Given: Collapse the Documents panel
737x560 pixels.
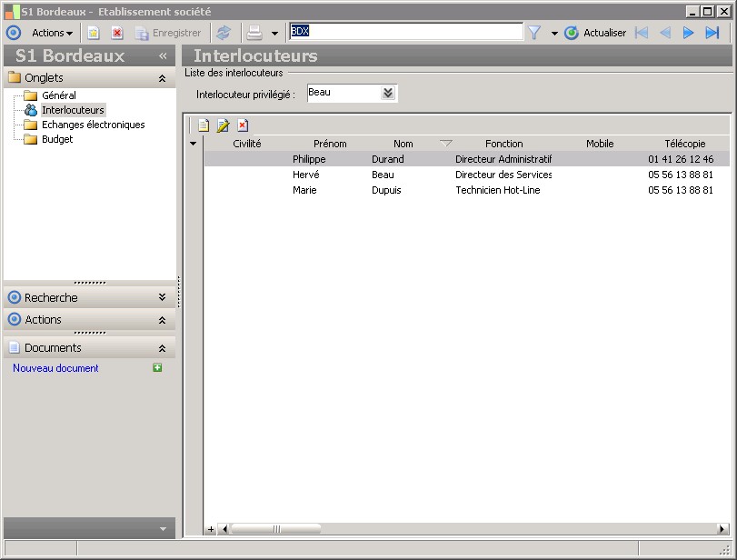Looking at the screenshot, I should pos(162,348).
